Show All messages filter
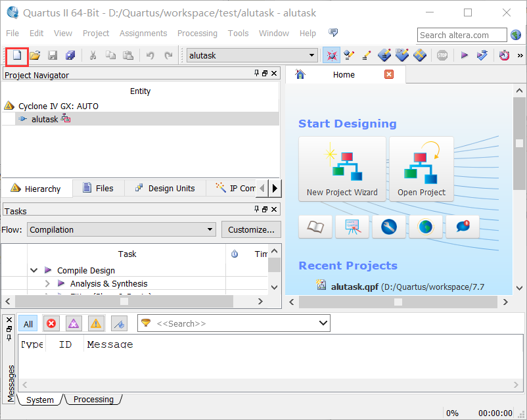The image size is (527, 420). [28, 324]
